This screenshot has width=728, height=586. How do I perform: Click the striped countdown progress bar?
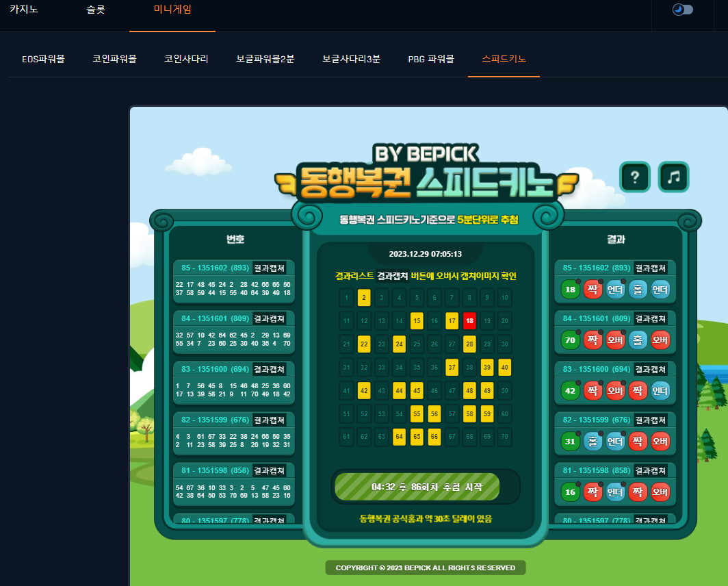click(417, 487)
